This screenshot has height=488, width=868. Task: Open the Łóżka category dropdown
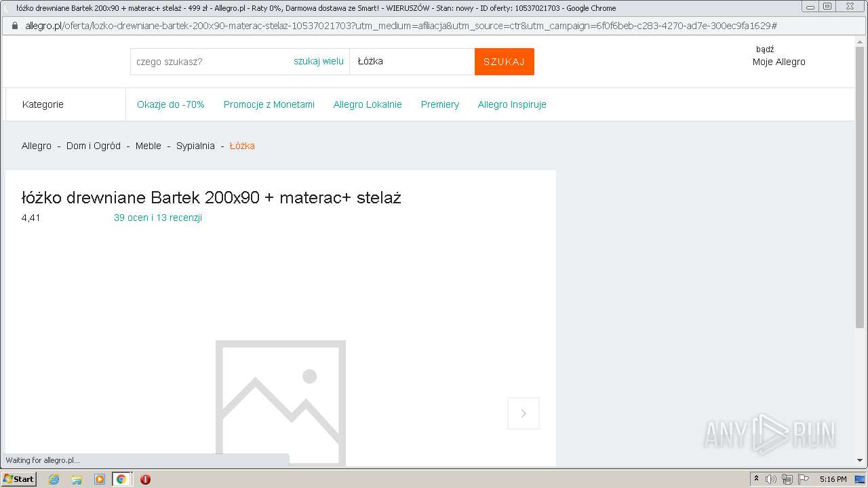412,62
